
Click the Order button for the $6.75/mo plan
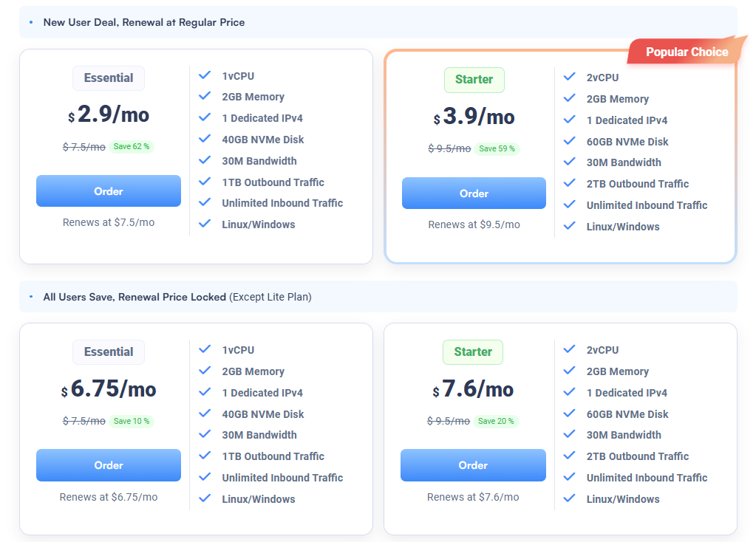(108, 465)
